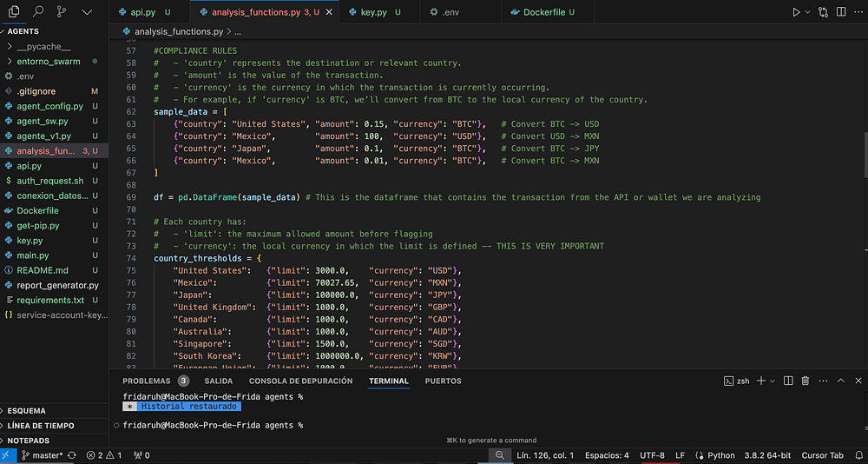Click the Run Python file play icon
The width and height of the screenshot is (868, 464).
795,12
